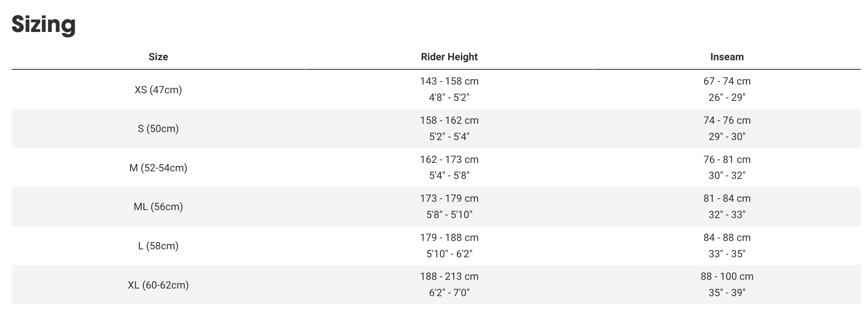The image size is (868, 315).
Task: Select the XS (47cm) size cell
Action: 158,90
